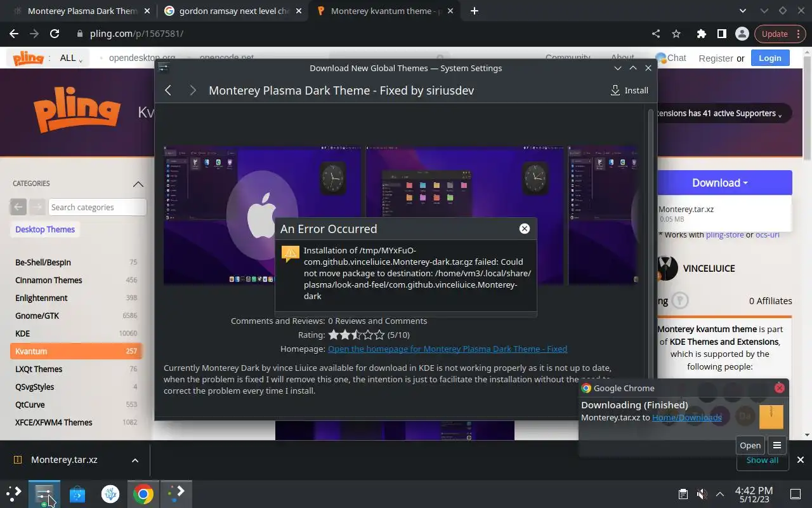Image resolution: width=812 pixels, height=508 pixels.
Task: Switch to gordon ramsay next level tab
Action: (234, 11)
